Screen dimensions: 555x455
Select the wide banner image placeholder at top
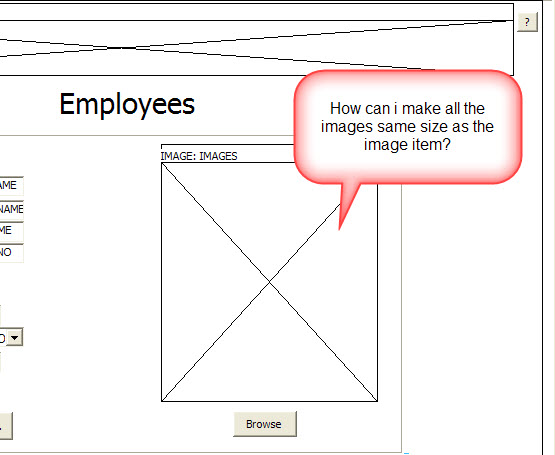tap(256, 48)
